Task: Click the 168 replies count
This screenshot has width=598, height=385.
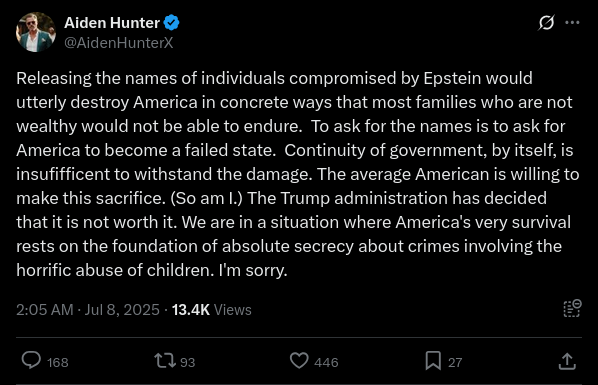Action: [58, 362]
